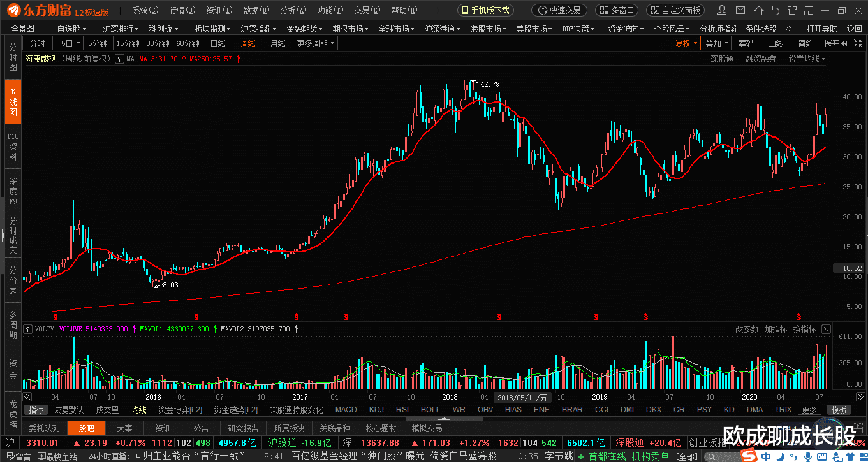
Task: Click the fullscreen collapse arrows icon
Action: point(857,43)
